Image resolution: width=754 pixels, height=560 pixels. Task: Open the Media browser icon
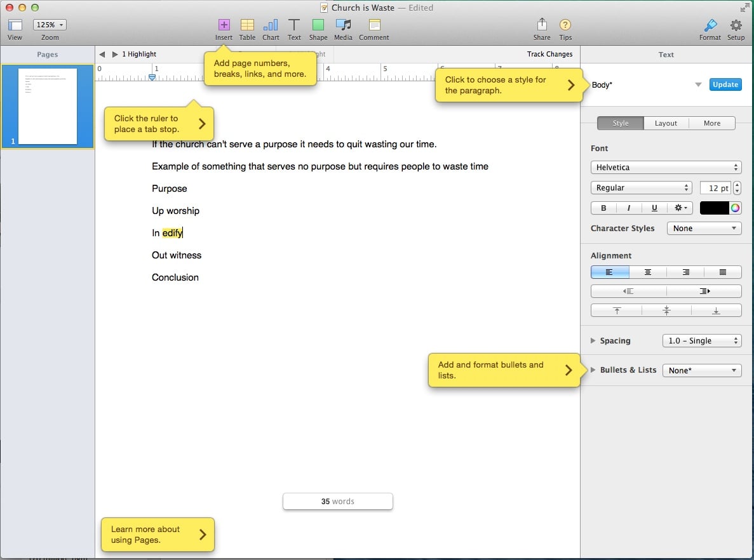343,25
